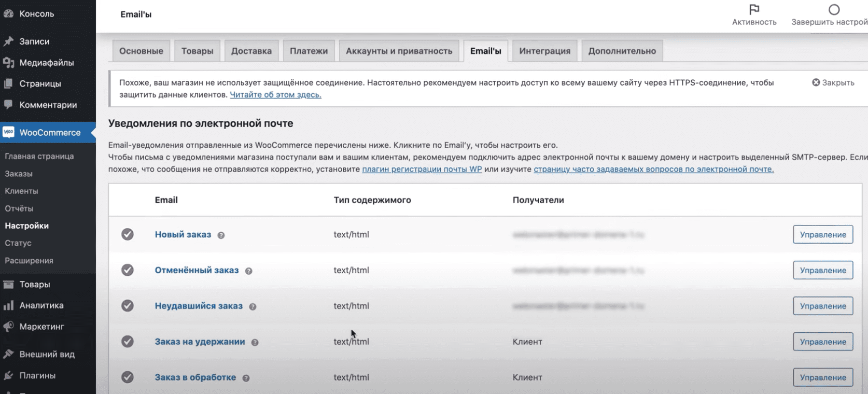This screenshot has height=394, width=868.
Task: Click the Завершить настройку circle icon
Action: click(834, 9)
